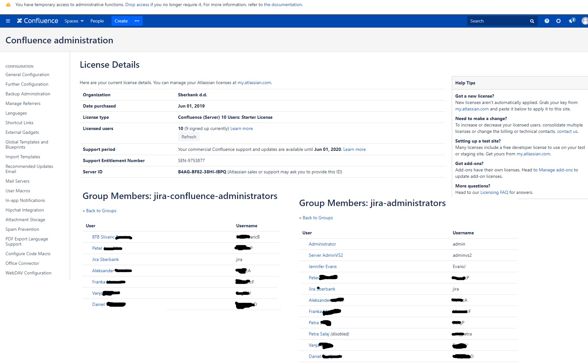The image size is (588, 364).
Task: Click Back to Groups under jira-administrators
Action: [318, 218]
